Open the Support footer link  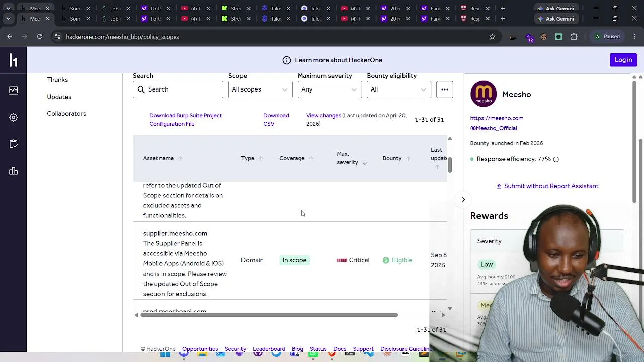pyautogui.click(x=363, y=349)
